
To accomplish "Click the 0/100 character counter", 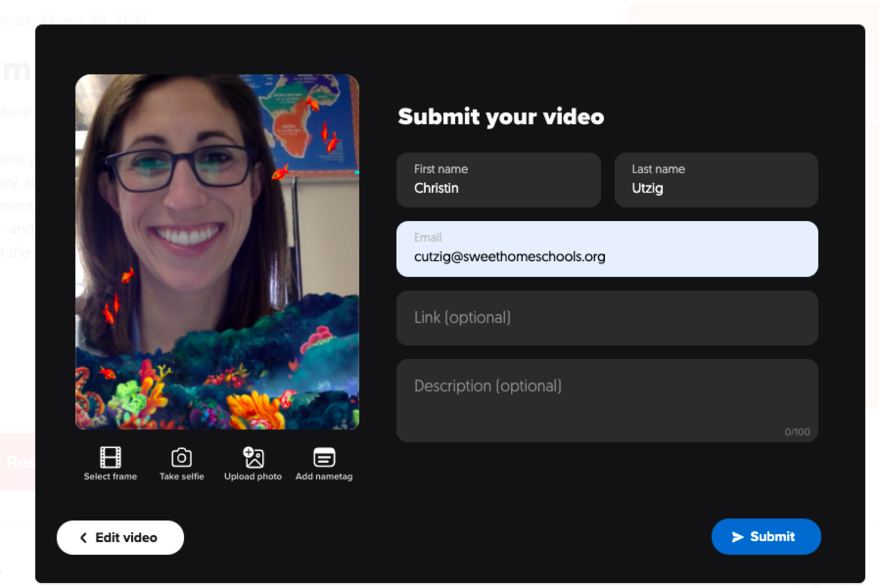I will [x=797, y=432].
